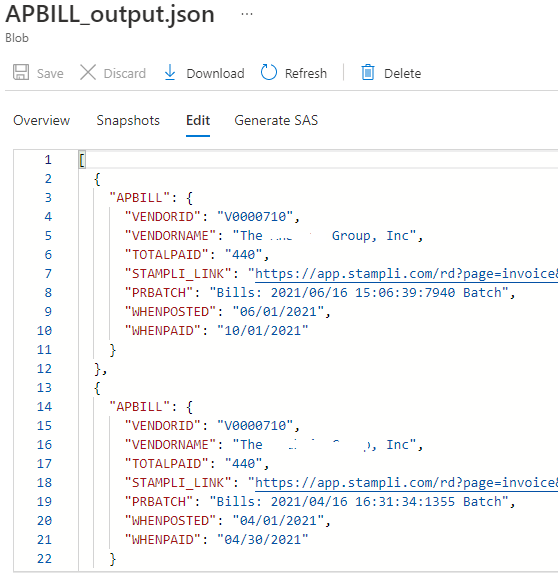Click the Discard X icon
The width and height of the screenshot is (558, 573).
88,72
